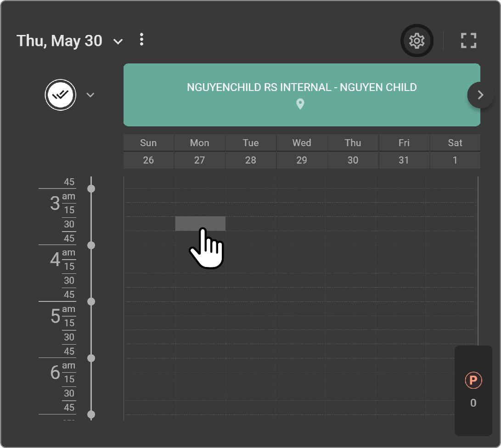This screenshot has width=501, height=448.
Task: Select the Mon 27 day column header
Action: click(x=200, y=152)
